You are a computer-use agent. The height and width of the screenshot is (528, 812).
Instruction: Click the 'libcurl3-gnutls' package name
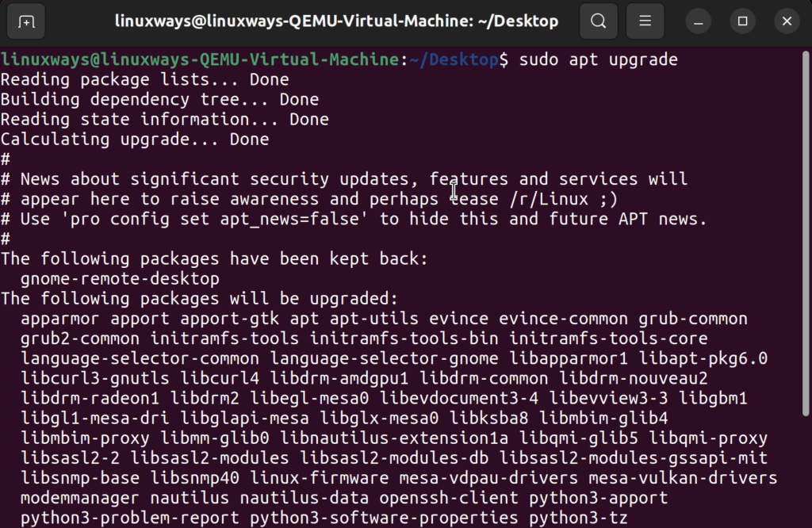coord(95,378)
